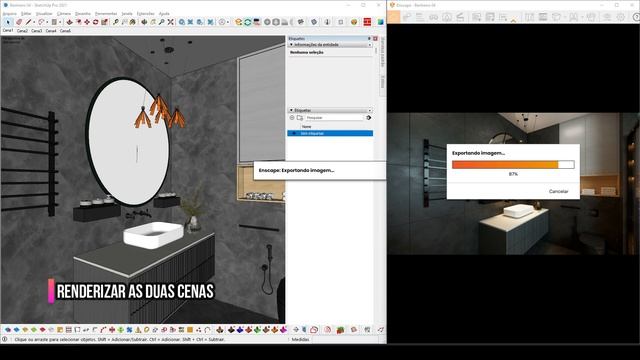Image resolution: width=640 pixels, height=360 pixels.
Task: Select the arrow Select tool in SketchUp
Action: tap(8, 22)
